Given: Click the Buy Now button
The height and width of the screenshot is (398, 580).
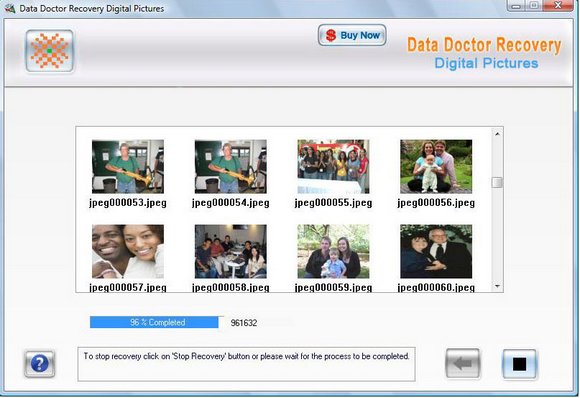Looking at the screenshot, I should point(352,36).
